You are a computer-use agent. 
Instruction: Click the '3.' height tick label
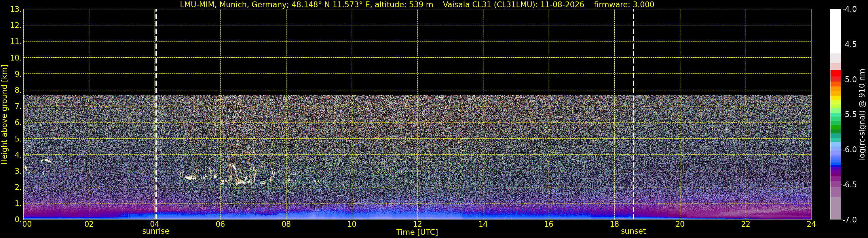[x=18, y=171]
